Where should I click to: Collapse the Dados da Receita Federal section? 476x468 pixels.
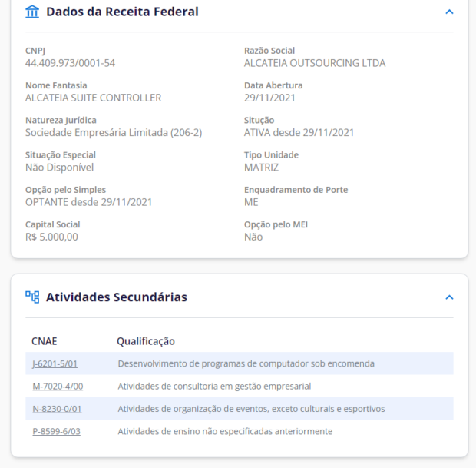449,12
